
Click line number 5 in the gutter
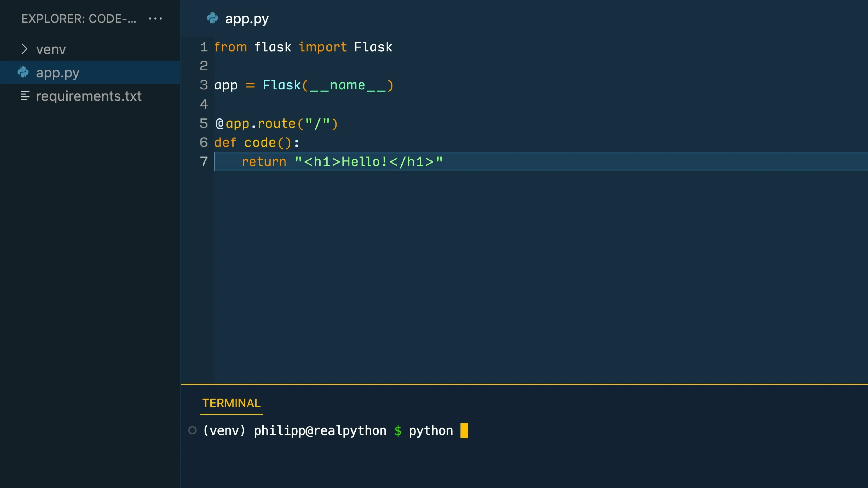click(x=203, y=124)
